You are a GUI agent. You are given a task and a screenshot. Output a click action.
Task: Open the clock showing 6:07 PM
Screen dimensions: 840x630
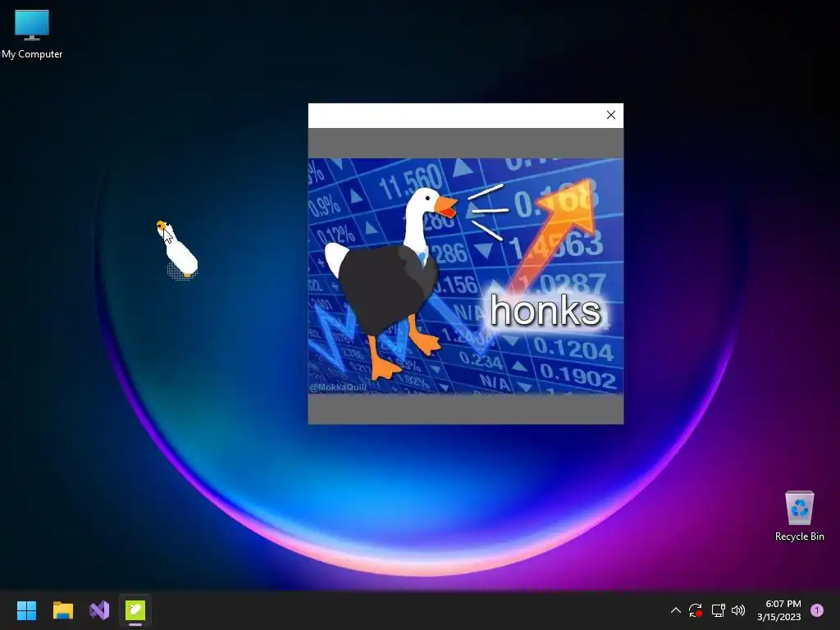[x=779, y=610]
